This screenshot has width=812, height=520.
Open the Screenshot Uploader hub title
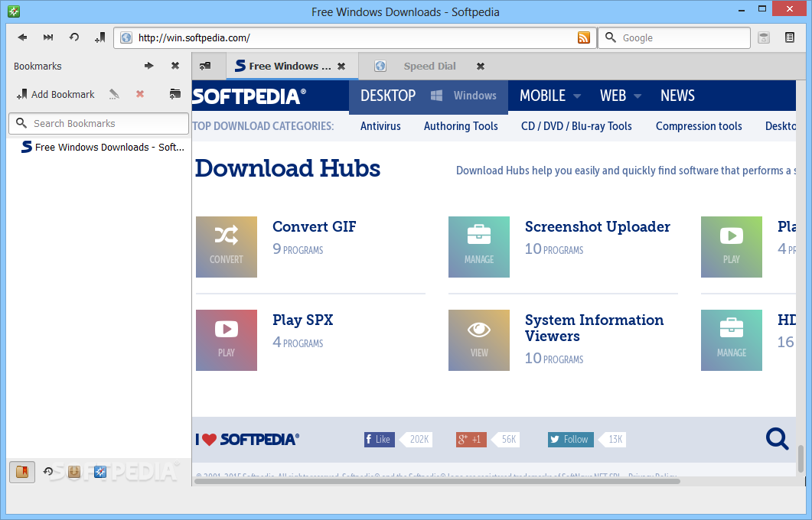598,226
